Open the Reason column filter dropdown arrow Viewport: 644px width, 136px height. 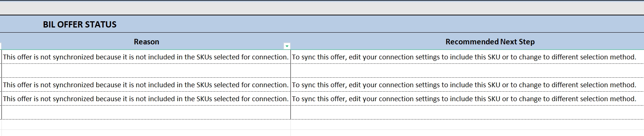(x=287, y=46)
